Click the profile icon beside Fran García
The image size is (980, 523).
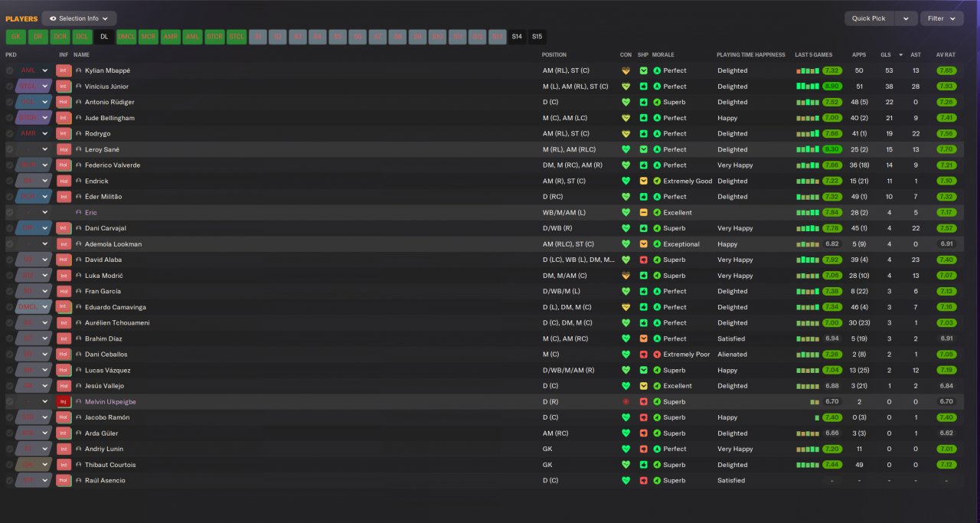[x=78, y=291]
